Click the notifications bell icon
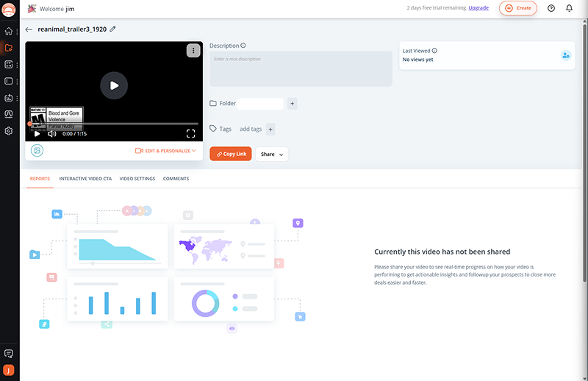Viewport: 588px width, 381px height. [569, 8]
